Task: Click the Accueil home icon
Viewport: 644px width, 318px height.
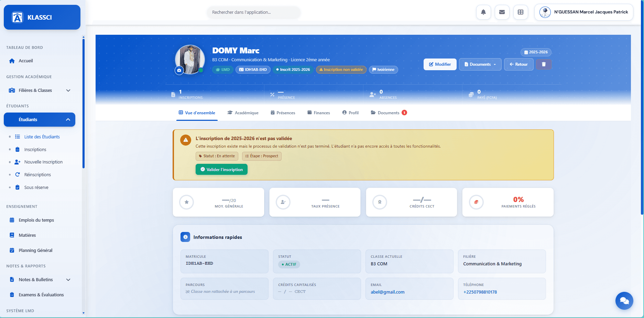Action: 12,61
